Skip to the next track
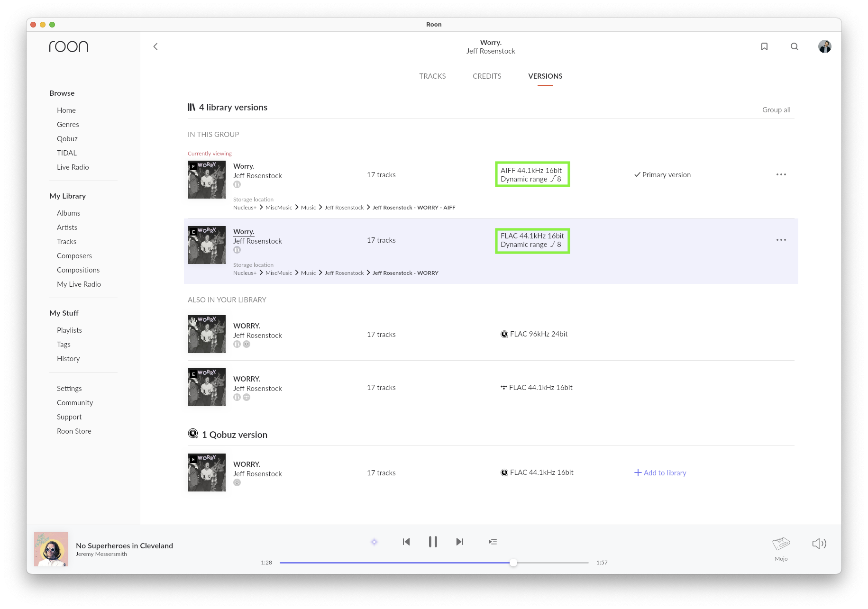 (x=459, y=542)
